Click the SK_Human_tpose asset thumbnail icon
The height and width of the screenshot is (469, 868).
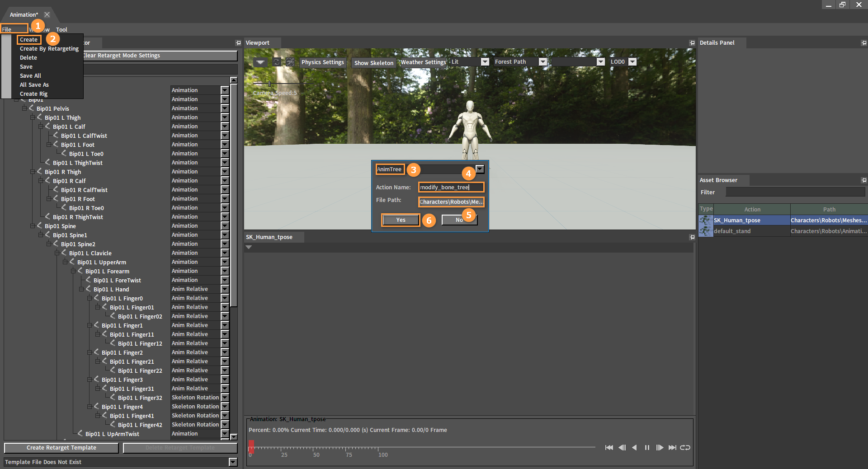point(705,220)
